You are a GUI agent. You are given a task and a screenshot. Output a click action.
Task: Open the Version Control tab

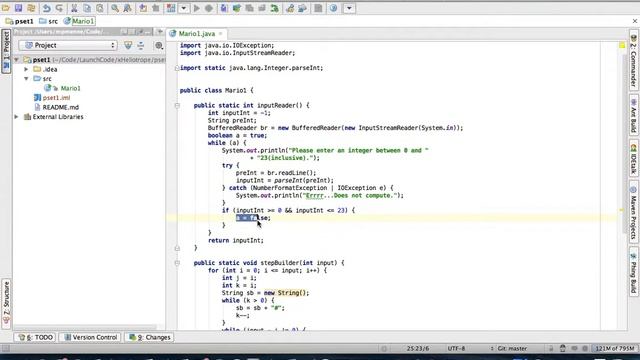click(x=90, y=337)
